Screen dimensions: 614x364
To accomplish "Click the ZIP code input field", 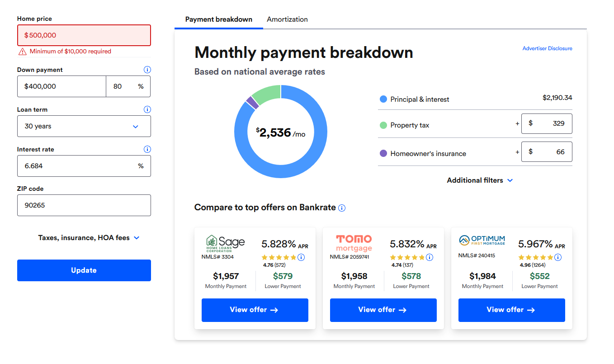I will point(84,205).
